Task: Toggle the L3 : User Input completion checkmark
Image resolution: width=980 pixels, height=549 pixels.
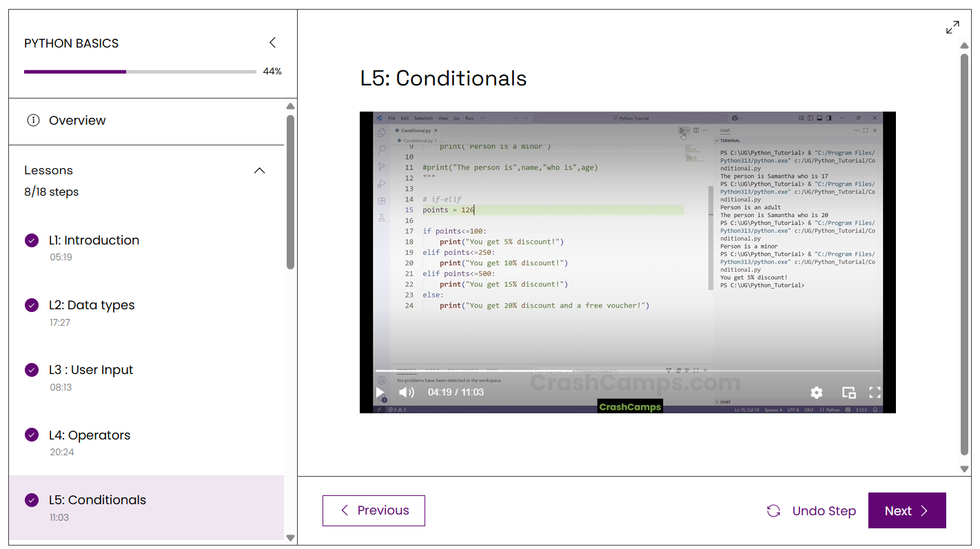Action: [32, 370]
